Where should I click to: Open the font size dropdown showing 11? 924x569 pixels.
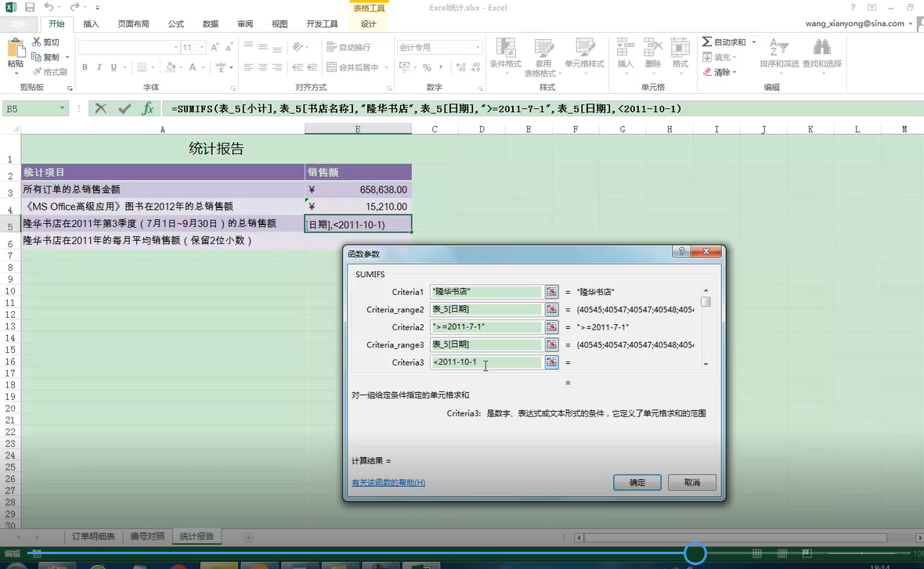200,48
